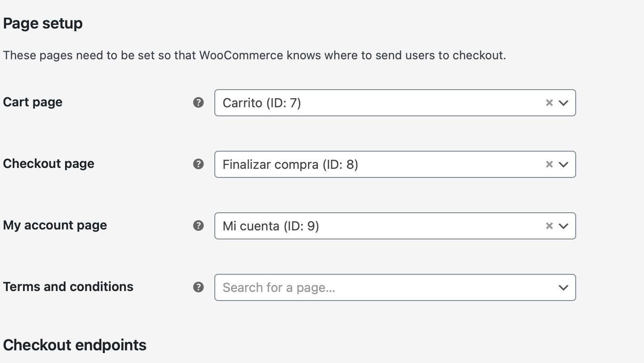
Task: Open the Terms and conditions dropdown arrow
Action: click(x=563, y=287)
